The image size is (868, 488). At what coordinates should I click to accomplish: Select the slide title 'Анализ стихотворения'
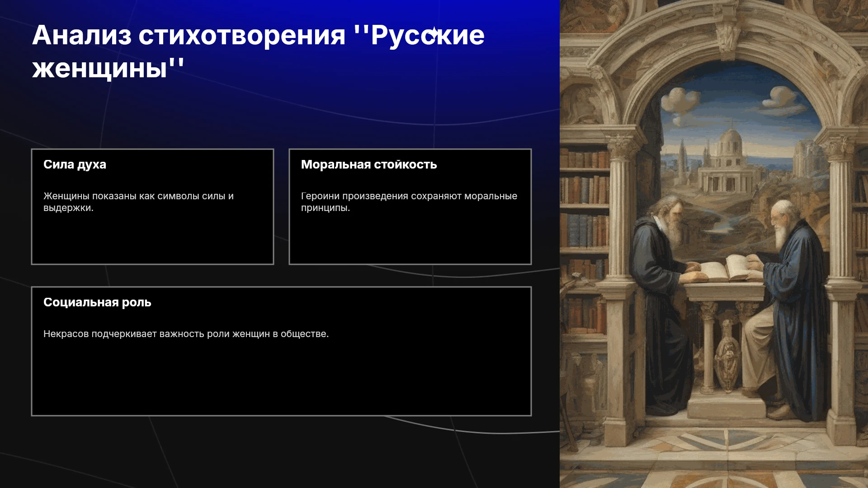pyautogui.click(x=189, y=35)
